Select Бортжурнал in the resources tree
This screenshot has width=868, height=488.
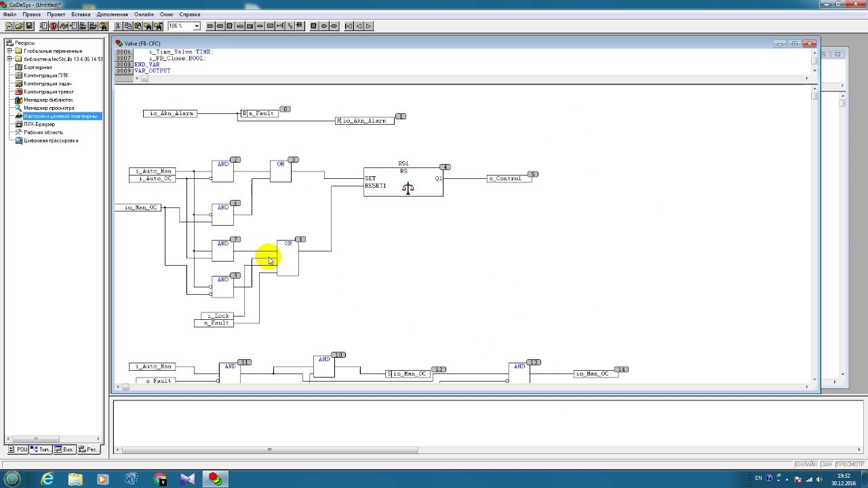coord(37,67)
